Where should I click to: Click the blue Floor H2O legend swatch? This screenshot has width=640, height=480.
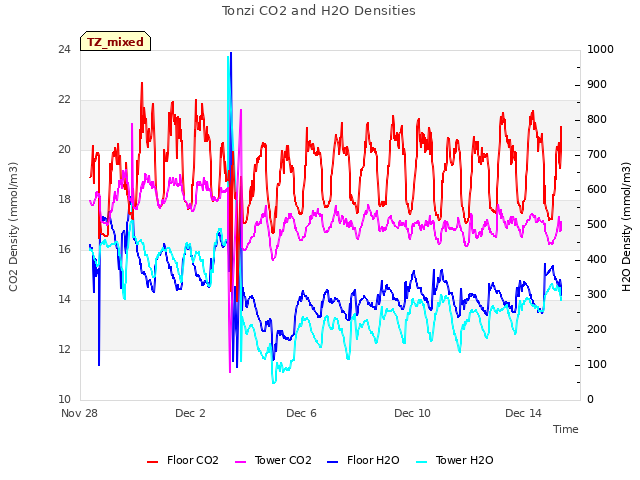tap(333, 462)
